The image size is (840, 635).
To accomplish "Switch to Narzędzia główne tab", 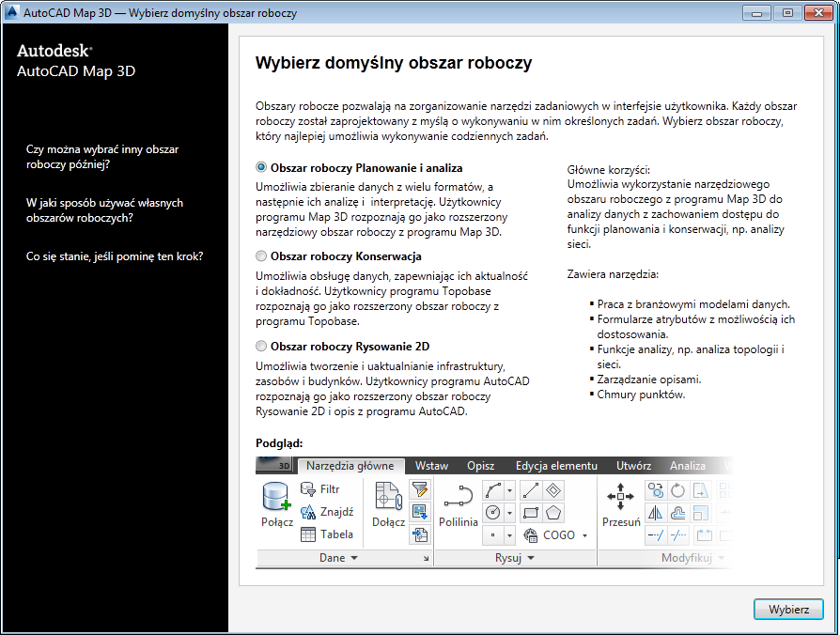I will (x=350, y=466).
